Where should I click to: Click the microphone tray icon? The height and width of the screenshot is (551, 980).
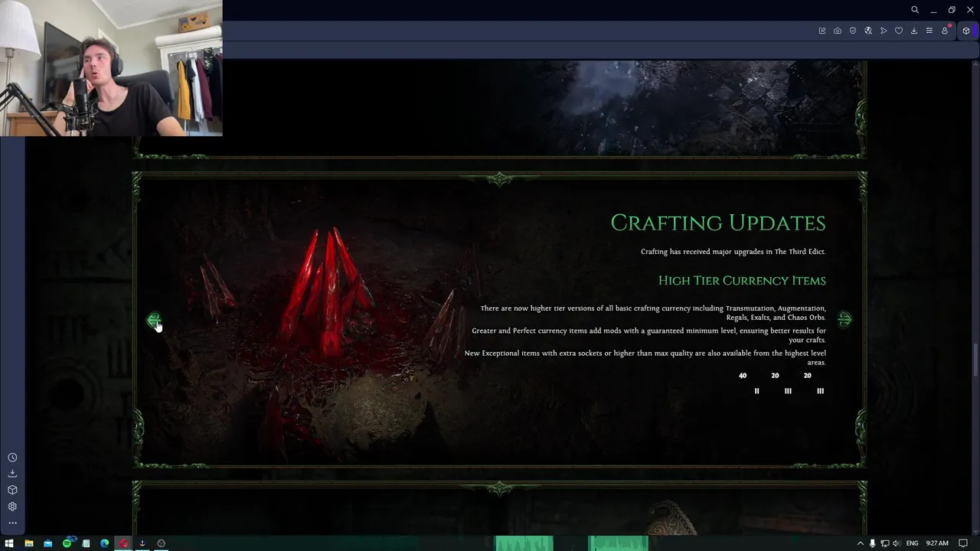[872, 543]
